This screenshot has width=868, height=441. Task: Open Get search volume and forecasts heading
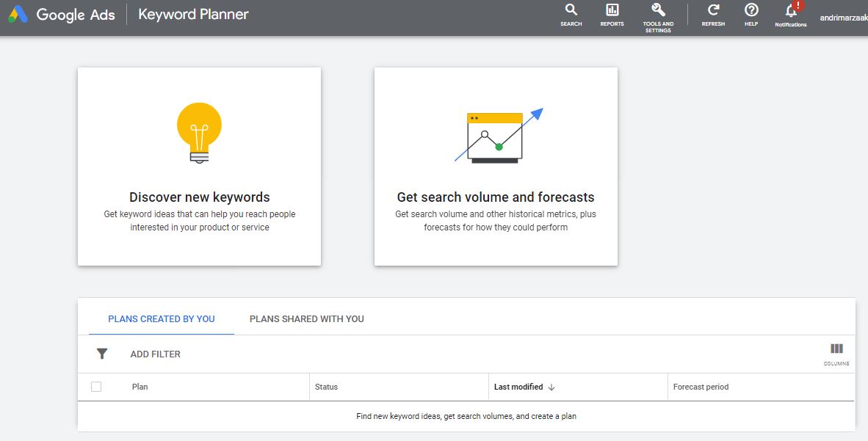click(x=496, y=197)
